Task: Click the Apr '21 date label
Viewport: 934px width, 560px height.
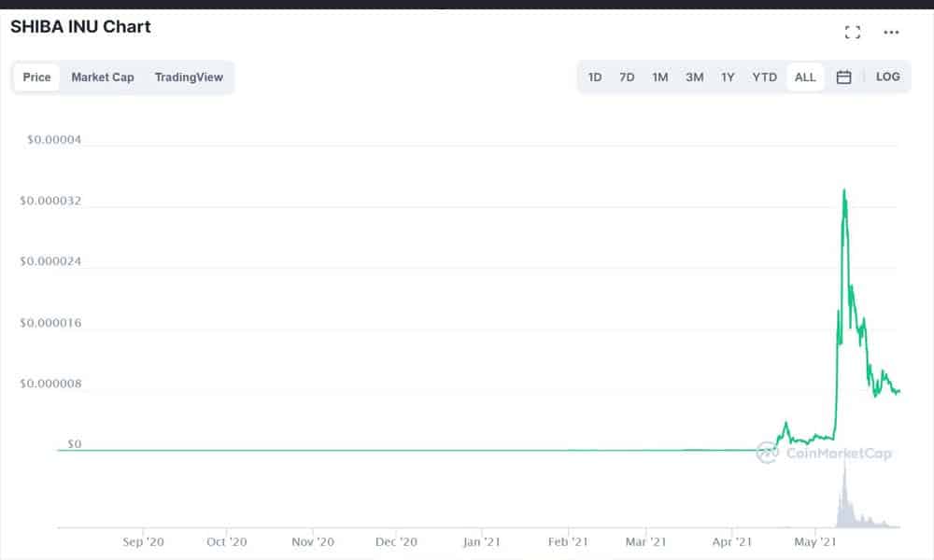Action: coord(731,542)
